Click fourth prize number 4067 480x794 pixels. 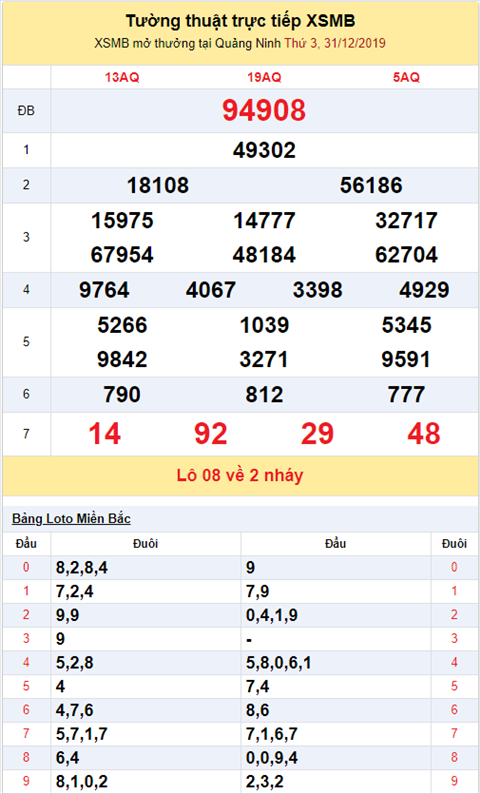coord(211,290)
